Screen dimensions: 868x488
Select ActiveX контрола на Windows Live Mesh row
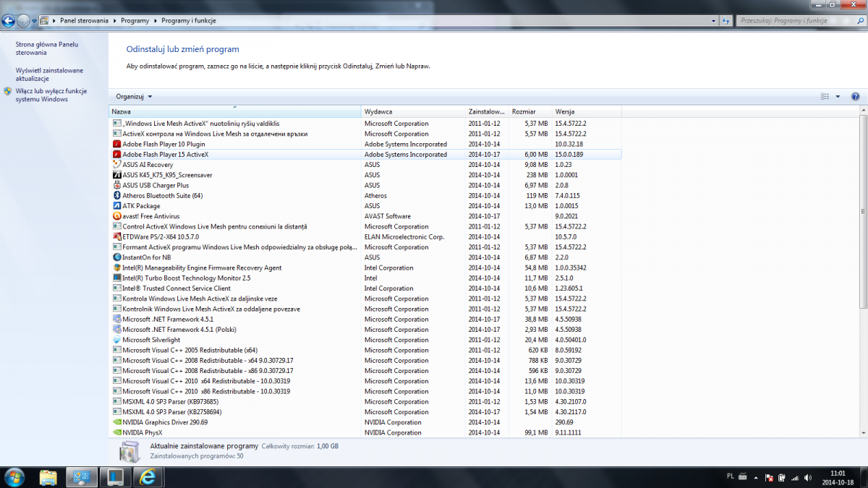pos(365,134)
